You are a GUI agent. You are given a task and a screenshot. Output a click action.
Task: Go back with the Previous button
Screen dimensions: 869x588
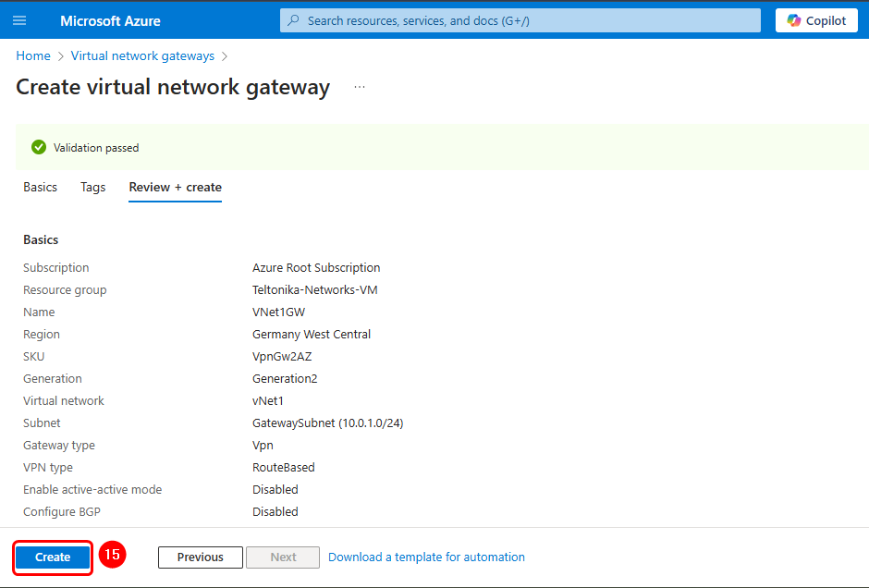tap(201, 557)
